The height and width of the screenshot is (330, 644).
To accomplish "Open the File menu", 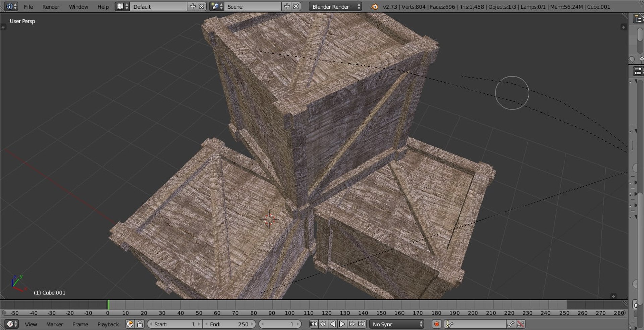I will point(29,7).
